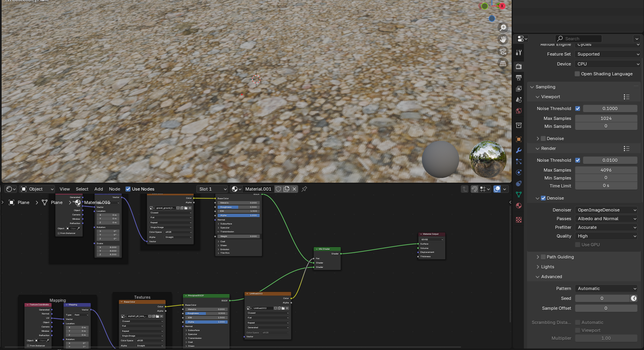Toggle Use Nodes checkbox
The width and height of the screenshot is (644, 350).
[128, 189]
